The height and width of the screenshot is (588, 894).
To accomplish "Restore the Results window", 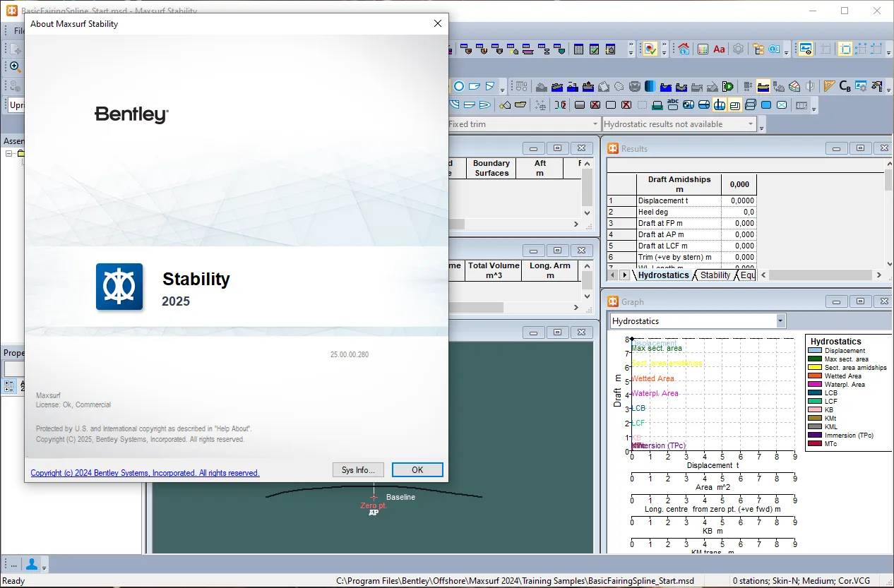I will (x=860, y=148).
